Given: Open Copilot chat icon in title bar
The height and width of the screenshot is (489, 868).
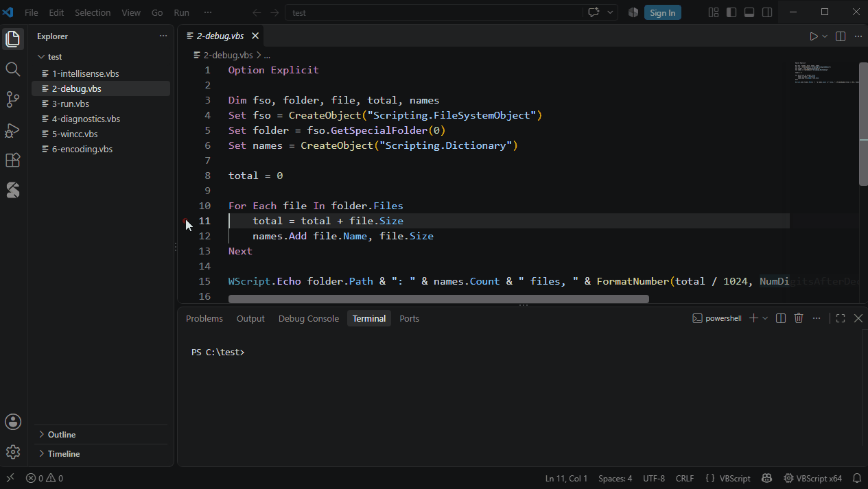Looking at the screenshot, I should (x=594, y=12).
